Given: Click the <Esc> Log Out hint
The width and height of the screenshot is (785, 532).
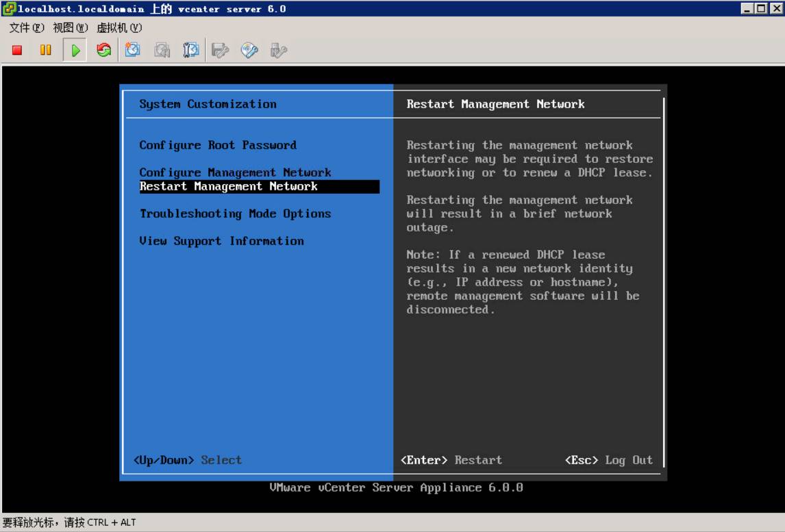Looking at the screenshot, I should pos(609,460).
